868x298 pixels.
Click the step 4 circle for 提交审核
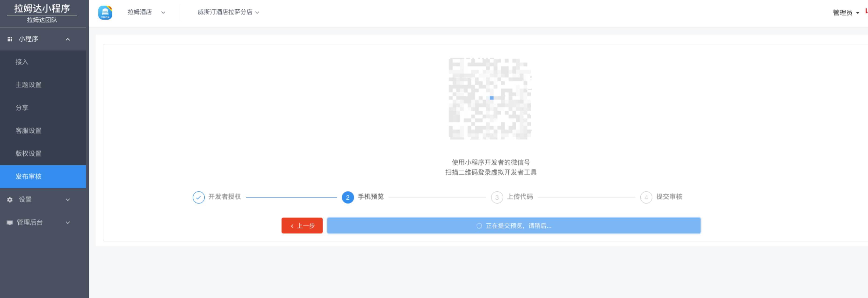(x=646, y=197)
